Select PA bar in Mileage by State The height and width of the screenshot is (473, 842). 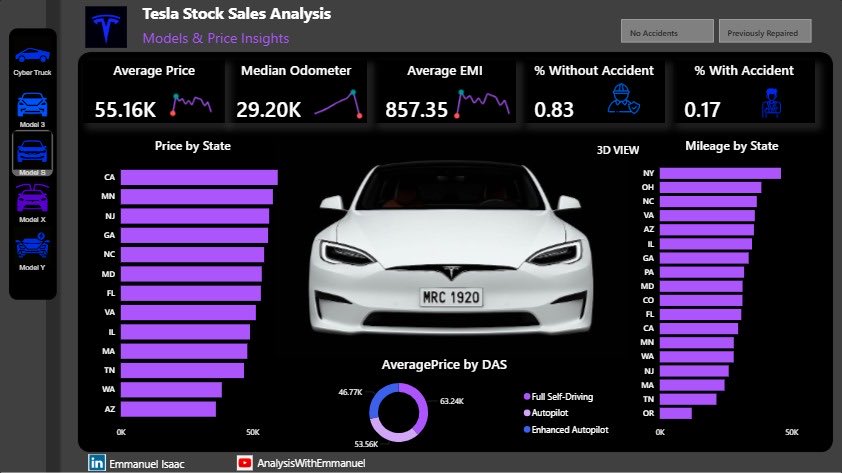[x=702, y=272]
